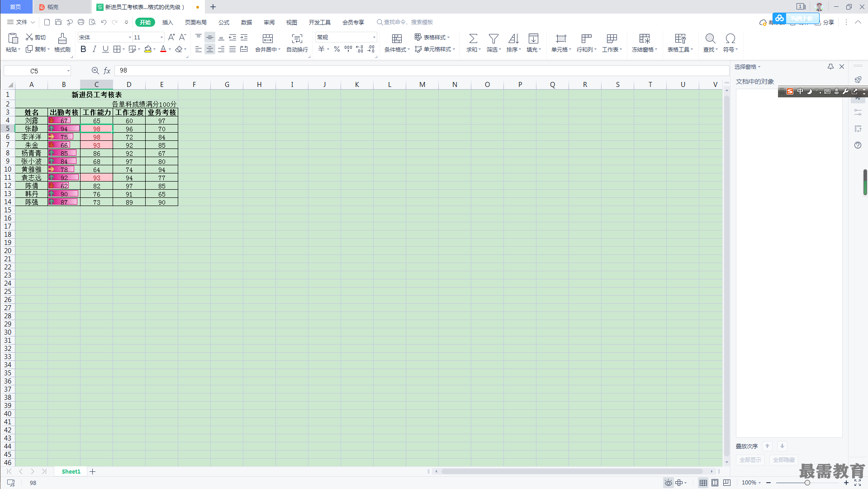Click the search commands box (查找命令)
868x489 pixels.
405,22
